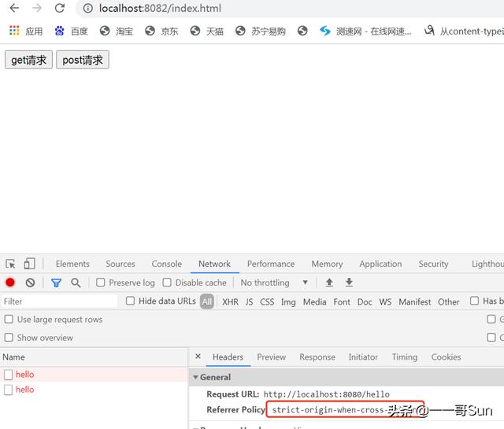
Task: Check the Has blocked cookies checkbox
Action: (474, 301)
